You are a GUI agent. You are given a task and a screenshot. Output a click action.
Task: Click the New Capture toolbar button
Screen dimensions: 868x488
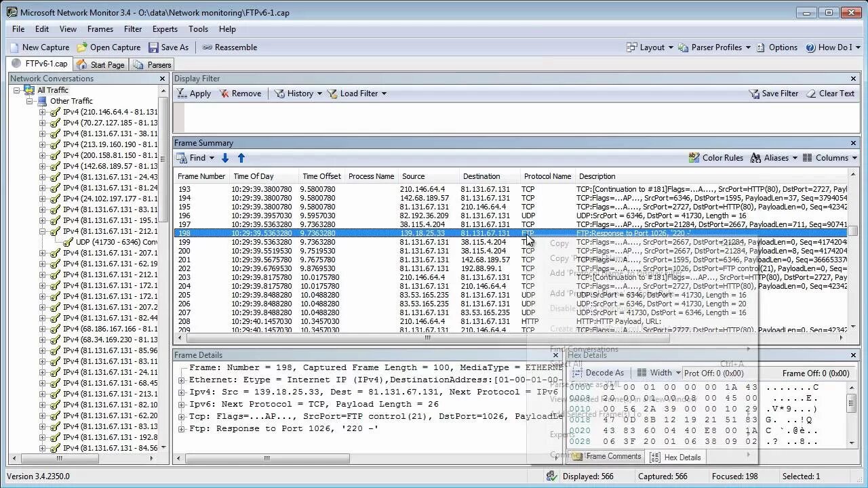tap(40, 47)
